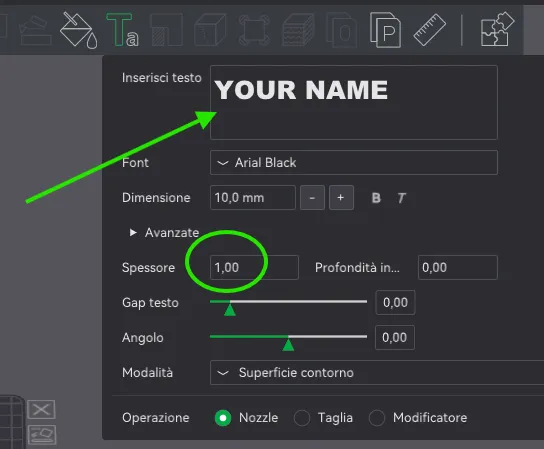Click the Gap testo 0,00 value box
The height and width of the screenshot is (449, 544).
coord(395,303)
